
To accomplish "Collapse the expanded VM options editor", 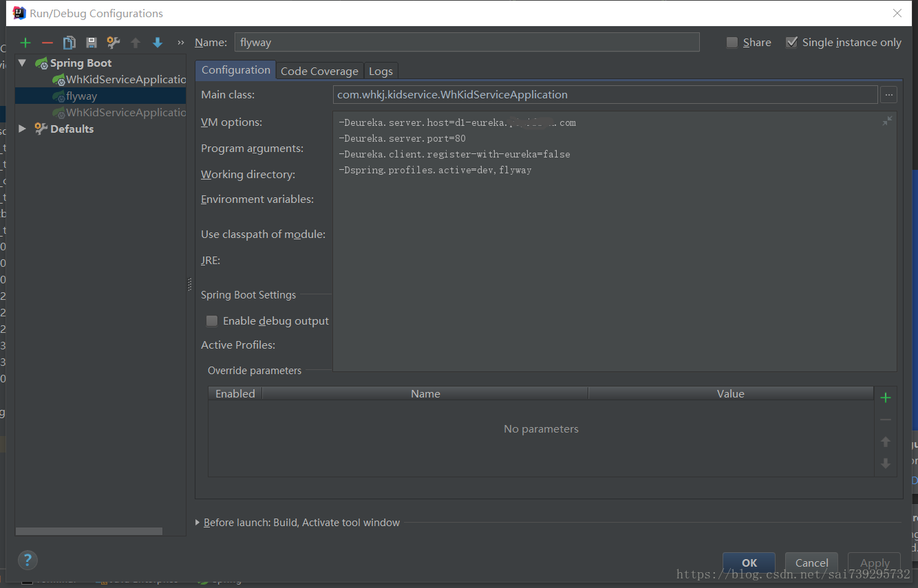I will tap(887, 121).
